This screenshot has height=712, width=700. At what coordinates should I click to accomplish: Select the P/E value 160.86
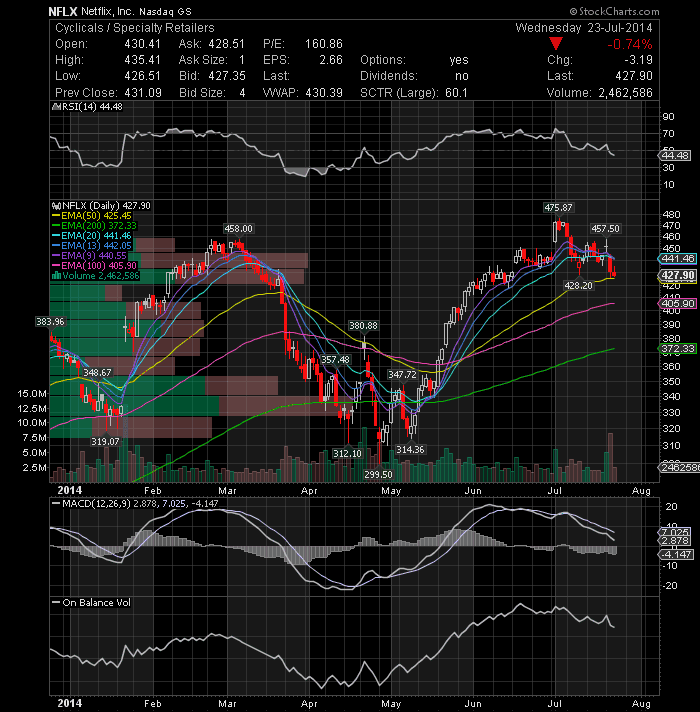click(324, 44)
